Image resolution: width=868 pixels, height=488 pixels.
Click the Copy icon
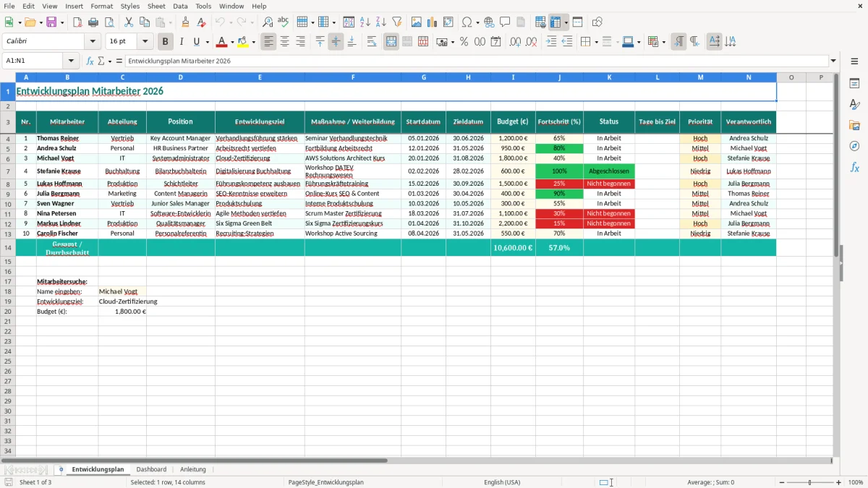click(144, 22)
